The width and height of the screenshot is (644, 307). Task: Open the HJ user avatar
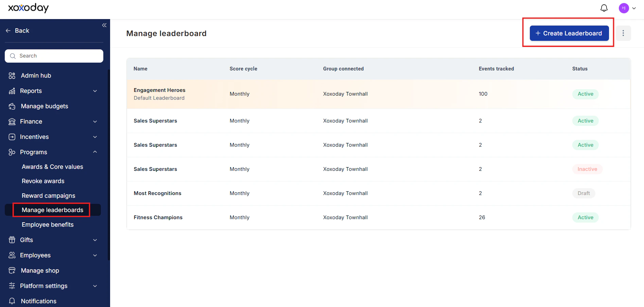click(624, 8)
